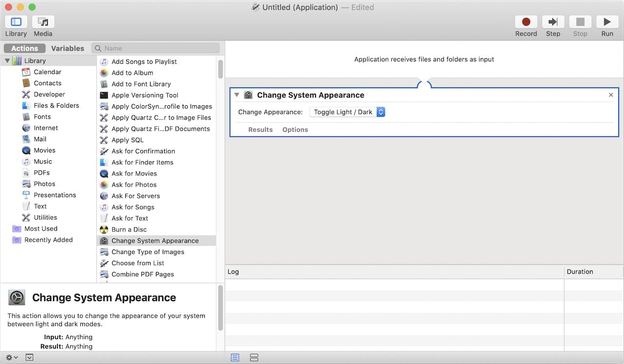Select the Actions tab
Image resolution: width=624 pixels, height=364 pixels.
pos(24,48)
